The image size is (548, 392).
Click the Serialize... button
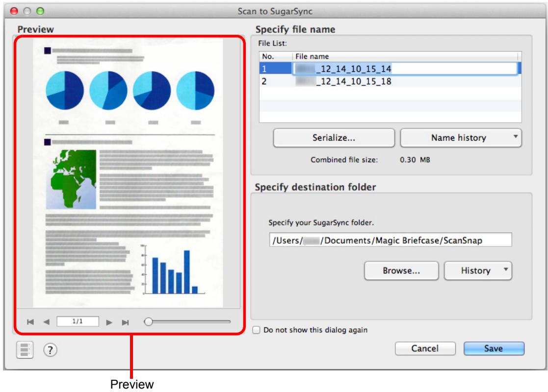coord(334,138)
